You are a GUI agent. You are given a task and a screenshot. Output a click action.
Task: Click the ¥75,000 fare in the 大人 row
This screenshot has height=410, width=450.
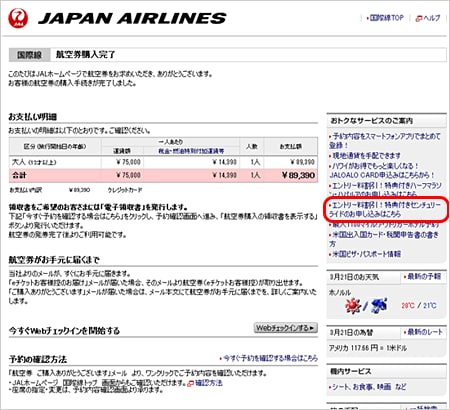(128, 162)
